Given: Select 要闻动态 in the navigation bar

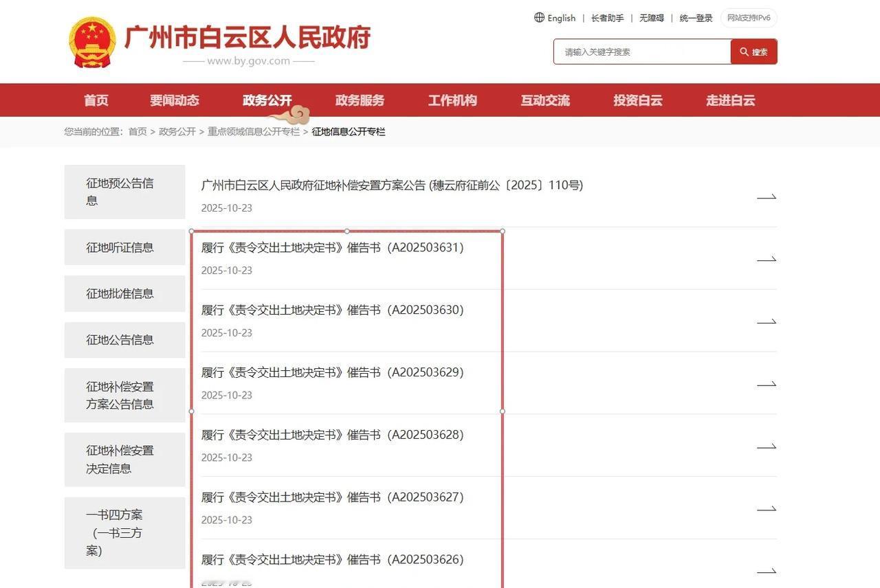Looking at the screenshot, I should point(173,100).
